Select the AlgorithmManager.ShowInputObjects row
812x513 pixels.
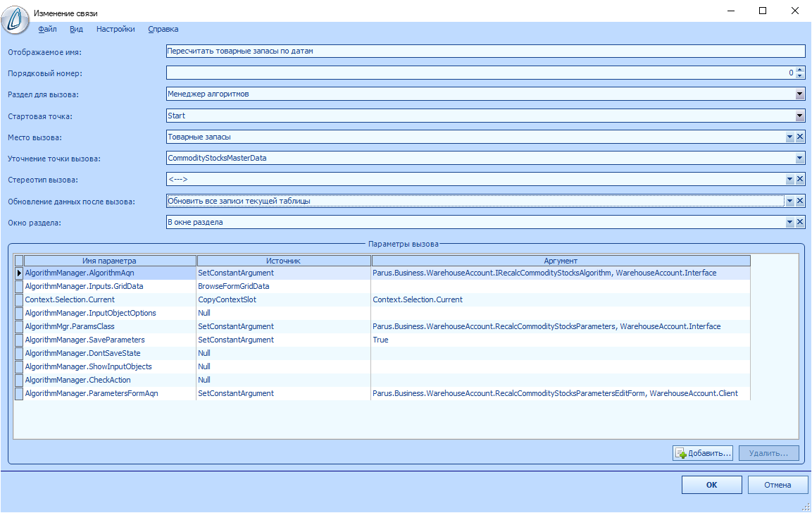pyautogui.click(x=382, y=366)
